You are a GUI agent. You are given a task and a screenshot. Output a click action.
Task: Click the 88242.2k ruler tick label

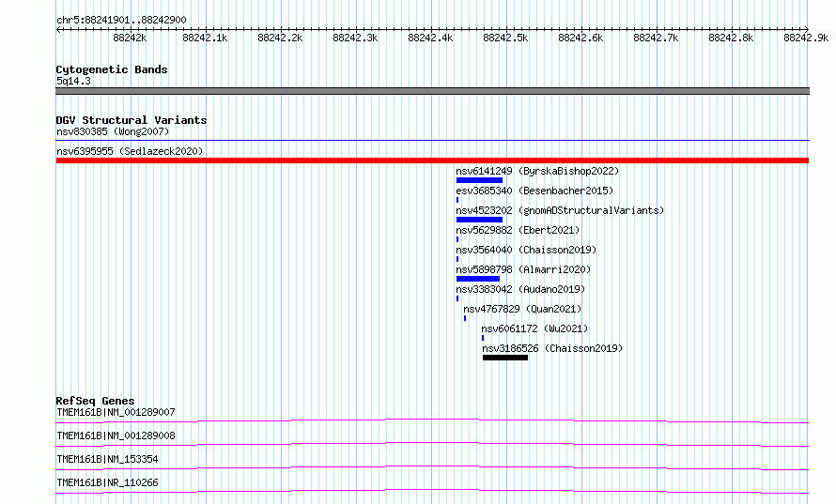280,38
